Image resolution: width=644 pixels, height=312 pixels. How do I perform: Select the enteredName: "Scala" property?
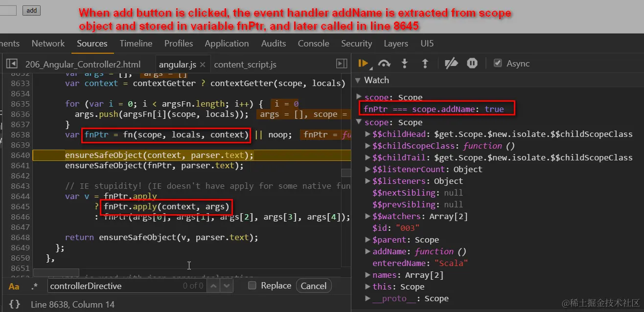click(420, 264)
